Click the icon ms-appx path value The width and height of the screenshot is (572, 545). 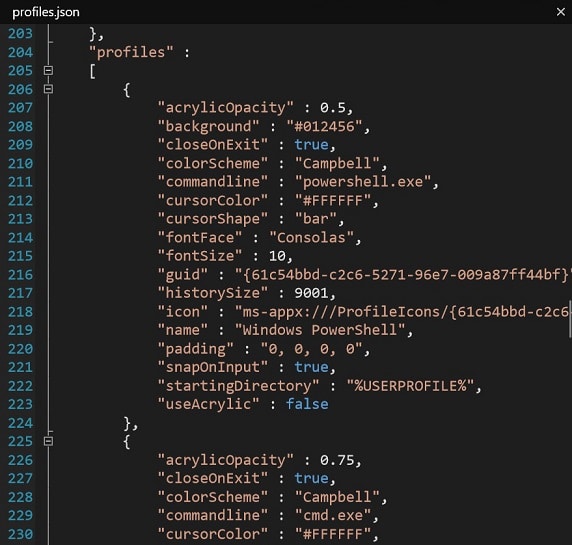pos(402,312)
